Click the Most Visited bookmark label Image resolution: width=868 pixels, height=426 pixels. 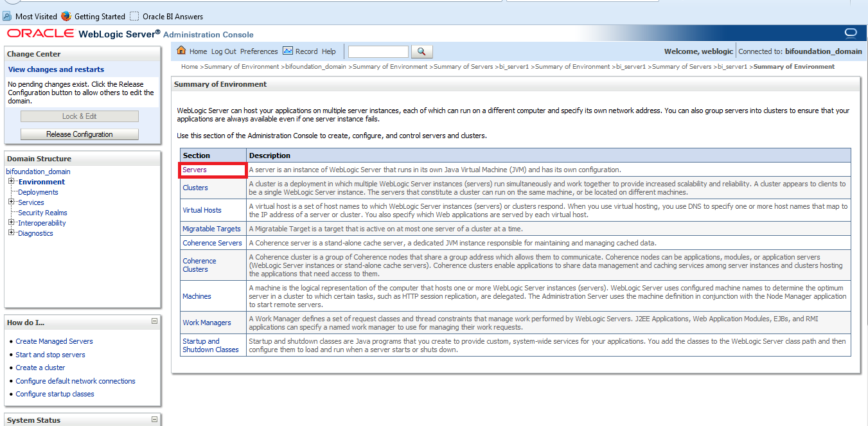(x=36, y=17)
